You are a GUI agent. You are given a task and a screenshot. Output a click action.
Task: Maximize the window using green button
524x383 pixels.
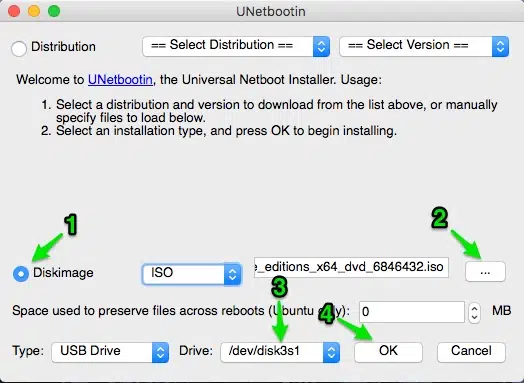coord(54,11)
